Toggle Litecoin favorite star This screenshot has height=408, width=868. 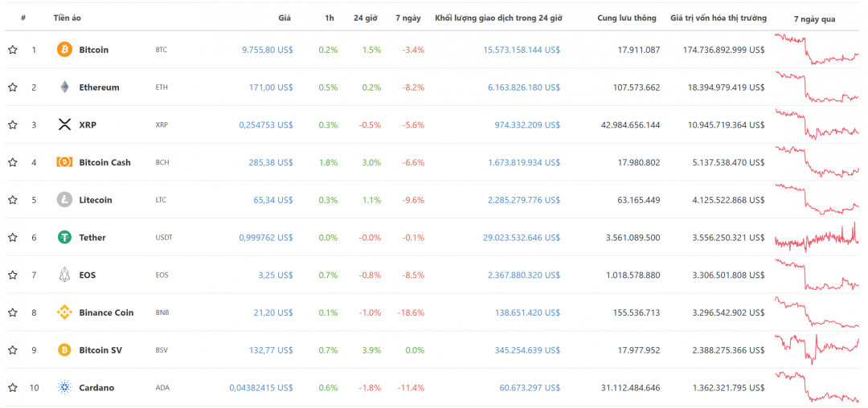click(x=13, y=200)
